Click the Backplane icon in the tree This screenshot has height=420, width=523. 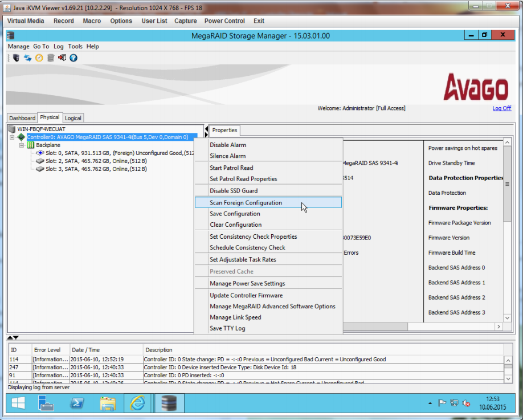click(x=31, y=145)
